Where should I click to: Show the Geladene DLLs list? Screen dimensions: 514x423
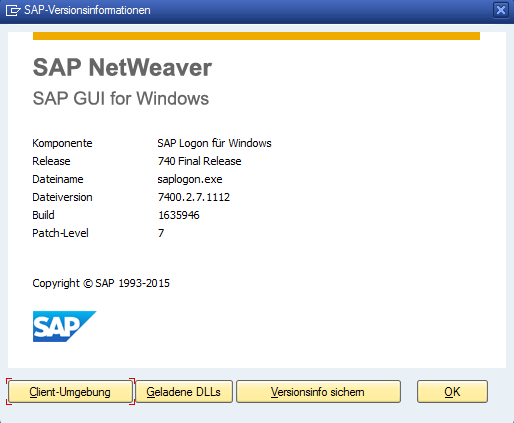[x=184, y=392]
